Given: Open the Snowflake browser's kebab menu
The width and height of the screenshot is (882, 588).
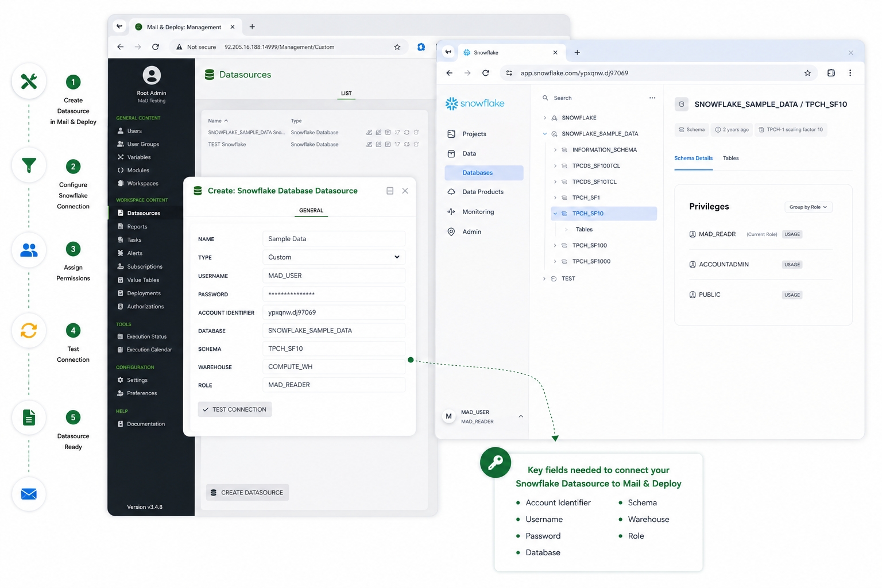Looking at the screenshot, I should point(850,73).
